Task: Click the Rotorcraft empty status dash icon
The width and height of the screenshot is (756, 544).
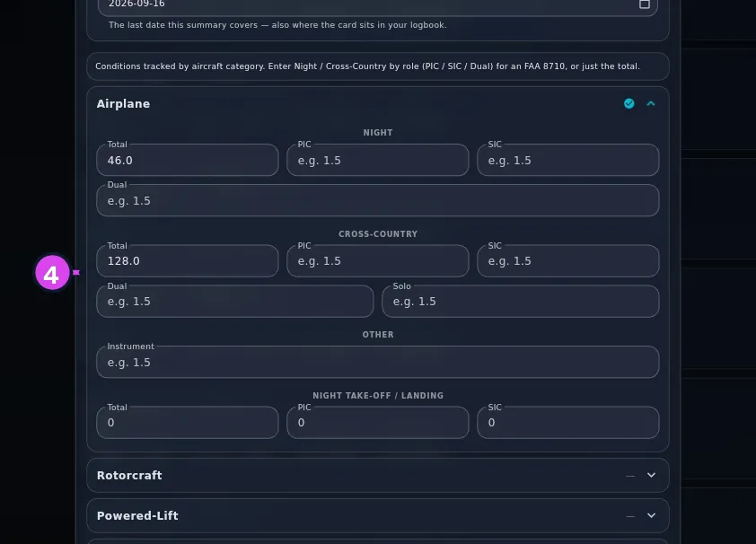Action: [x=629, y=476]
